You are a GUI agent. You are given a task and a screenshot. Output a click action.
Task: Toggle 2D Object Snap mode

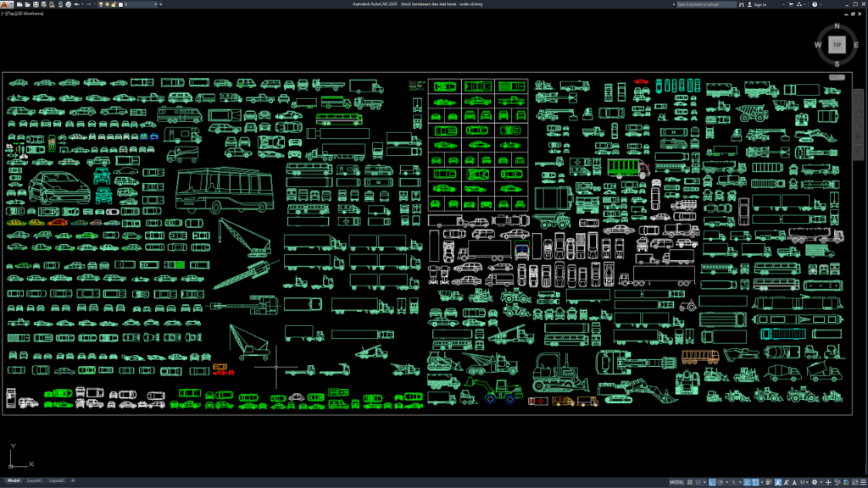tap(755, 481)
